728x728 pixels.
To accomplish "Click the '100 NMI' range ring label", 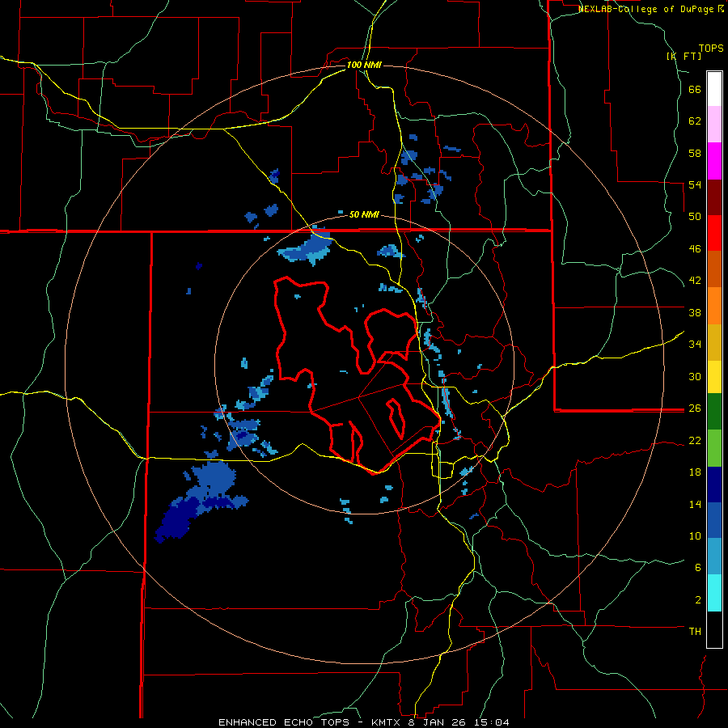I will [x=363, y=65].
